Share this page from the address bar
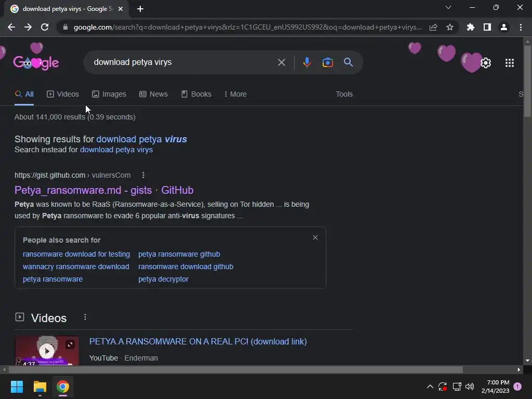The image size is (532, 399). [433, 27]
